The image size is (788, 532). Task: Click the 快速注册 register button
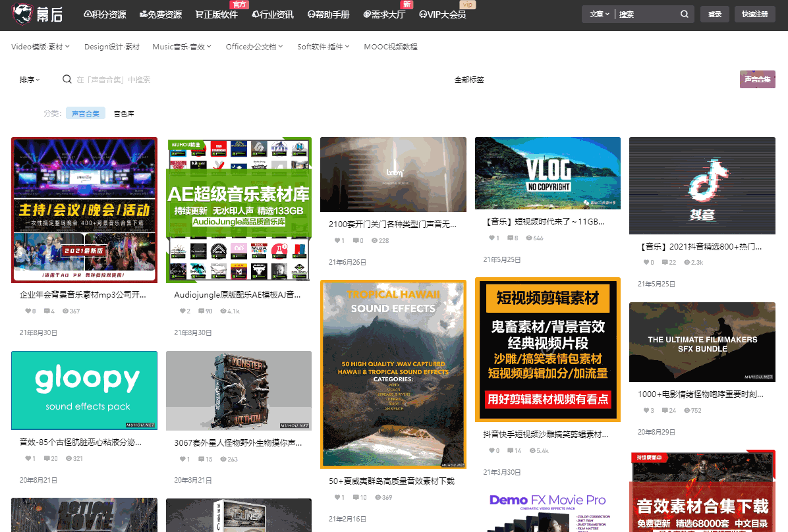coord(754,13)
